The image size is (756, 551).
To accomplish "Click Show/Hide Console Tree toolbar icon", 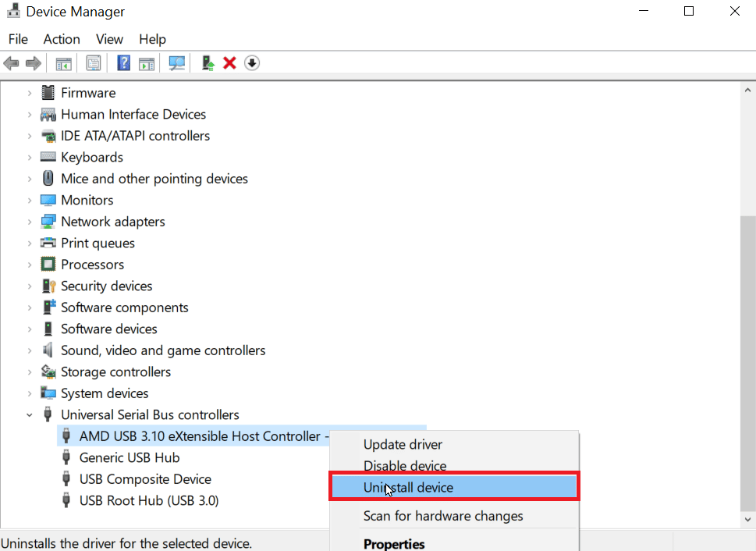I will pyautogui.click(x=64, y=63).
